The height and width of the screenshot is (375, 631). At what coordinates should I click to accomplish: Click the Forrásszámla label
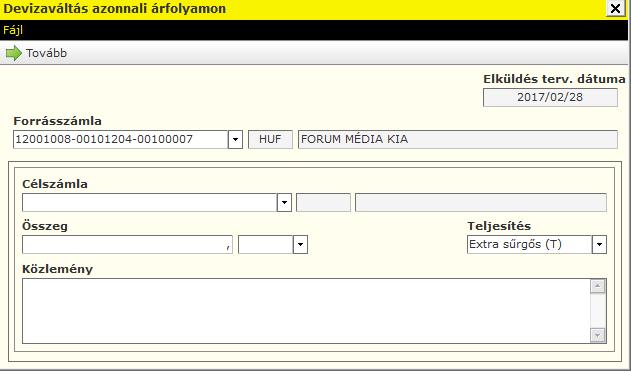(x=58, y=121)
